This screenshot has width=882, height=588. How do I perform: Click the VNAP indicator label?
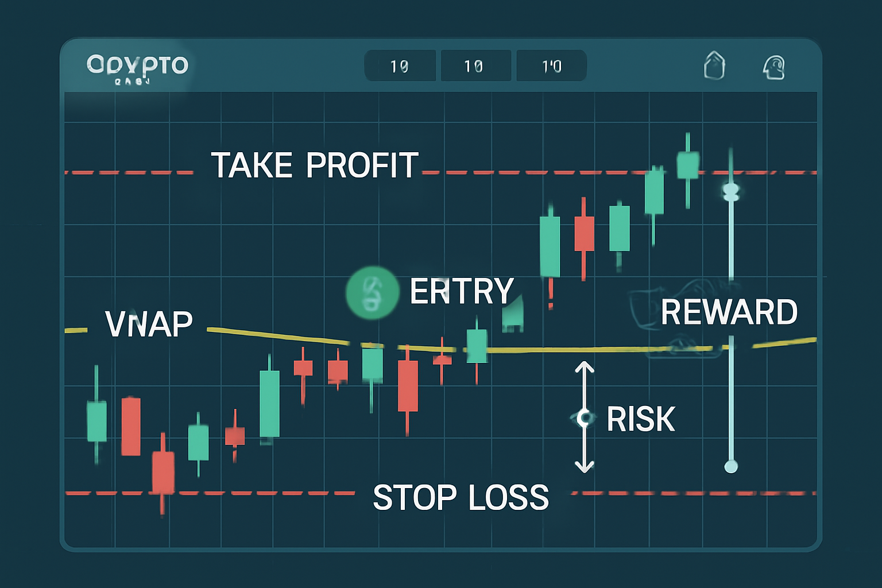pyautogui.click(x=149, y=324)
